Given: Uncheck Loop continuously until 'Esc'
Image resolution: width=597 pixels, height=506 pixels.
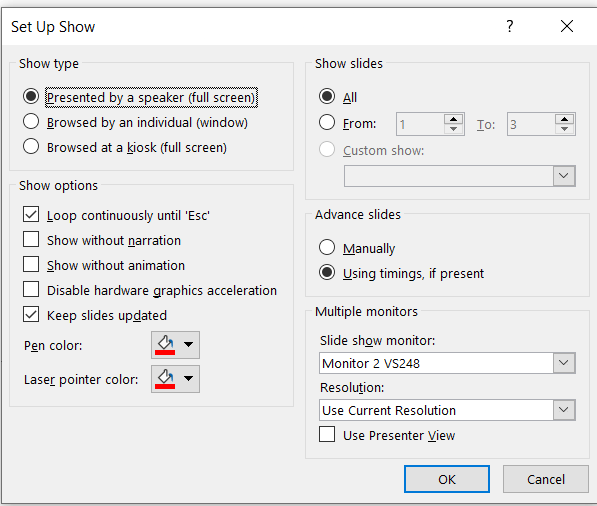Looking at the screenshot, I should pos(31,215).
